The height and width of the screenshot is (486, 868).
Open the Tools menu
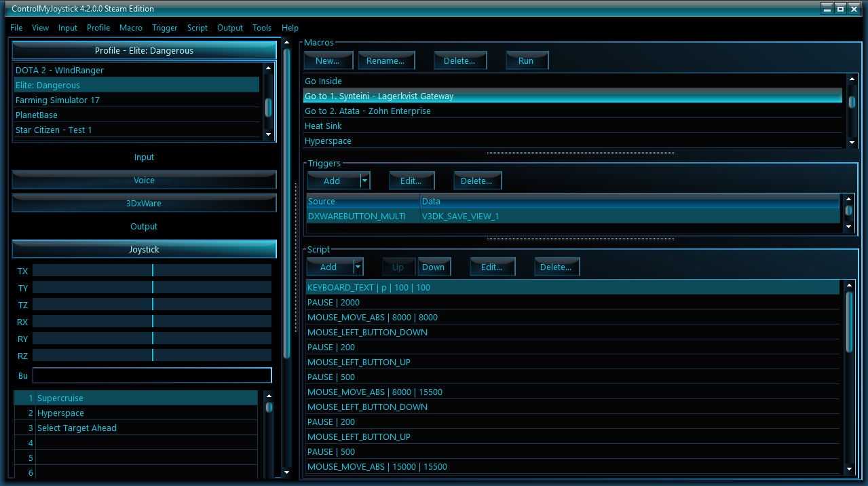[x=262, y=28]
